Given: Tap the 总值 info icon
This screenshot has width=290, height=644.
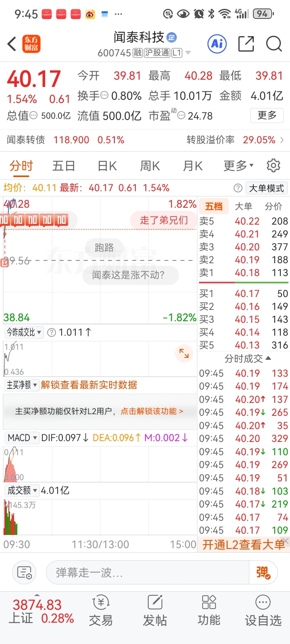Looking at the screenshot, I should pyautogui.click(x=33, y=116).
